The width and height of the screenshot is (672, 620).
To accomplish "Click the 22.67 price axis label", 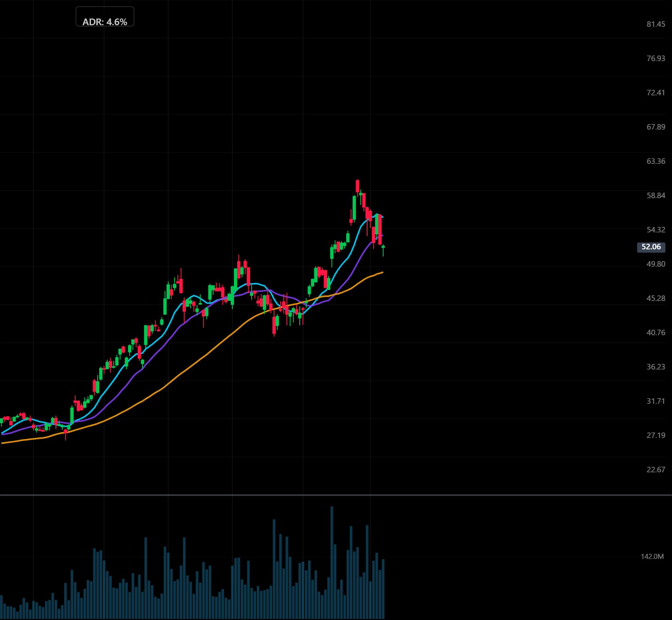I will [655, 470].
